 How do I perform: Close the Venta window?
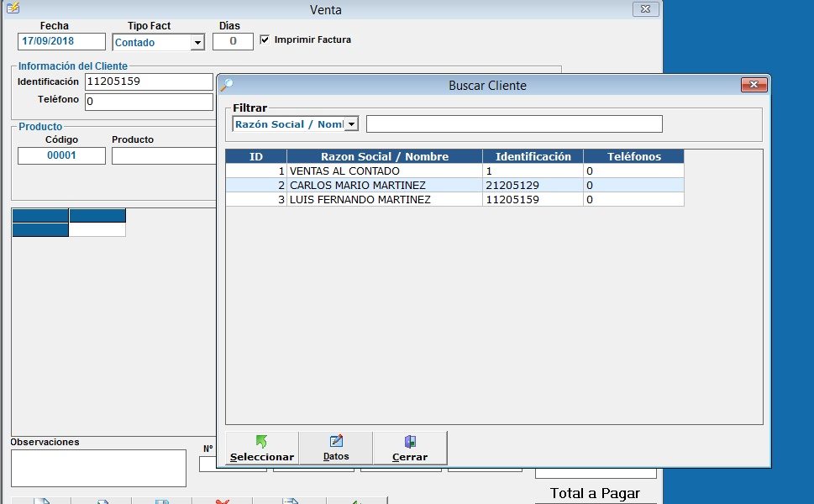point(644,9)
